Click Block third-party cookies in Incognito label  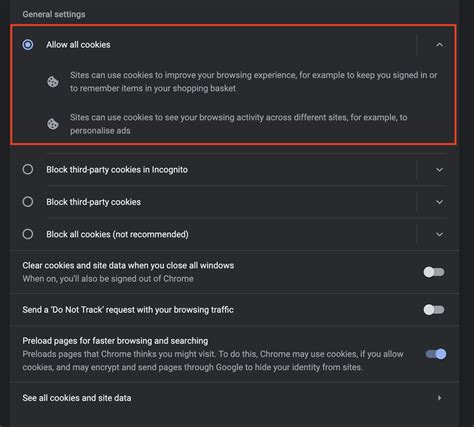coord(117,170)
